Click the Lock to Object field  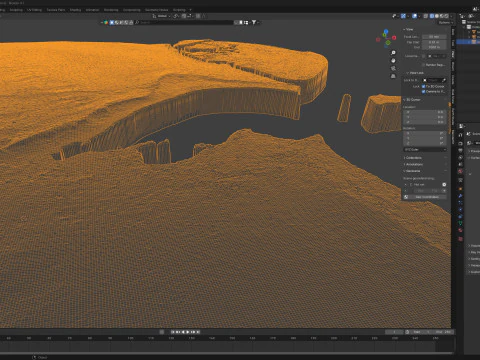434,80
